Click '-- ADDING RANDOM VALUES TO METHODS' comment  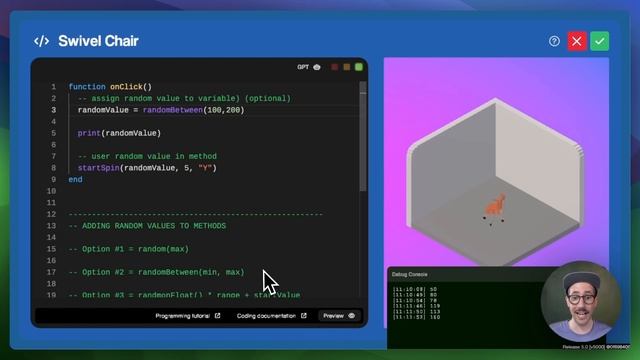[x=147, y=226]
